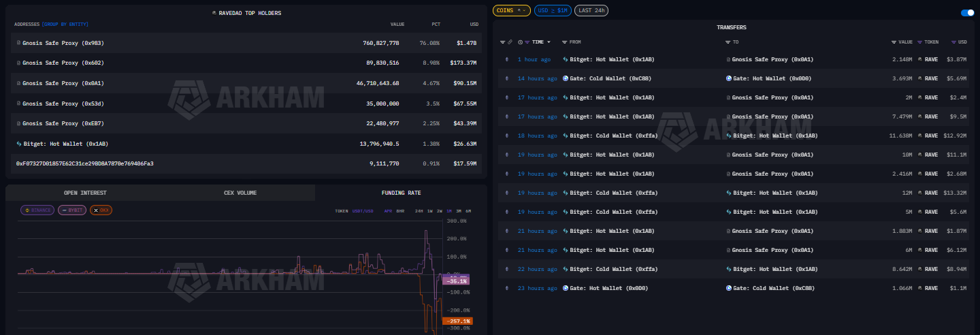Click the filter icon beside FROM column
Screen dimensions: 980x335
pyautogui.click(x=564, y=42)
